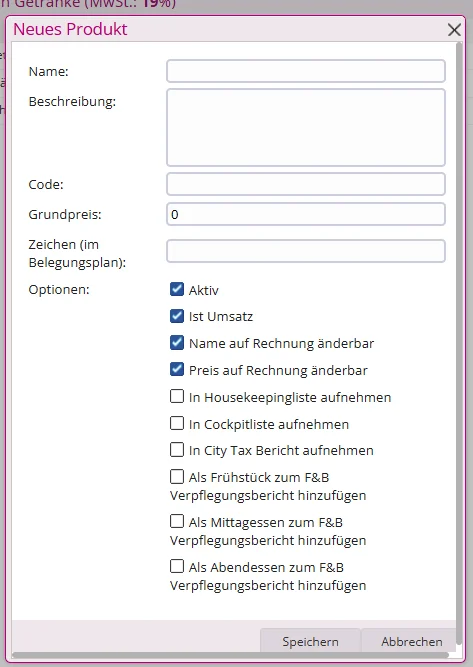Check Als Mittagessen zum F&B option

click(x=177, y=522)
